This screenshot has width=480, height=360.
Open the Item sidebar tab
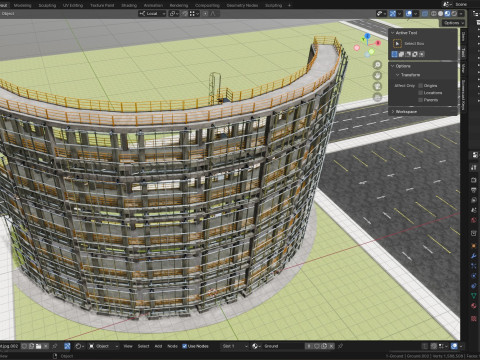coord(463,36)
